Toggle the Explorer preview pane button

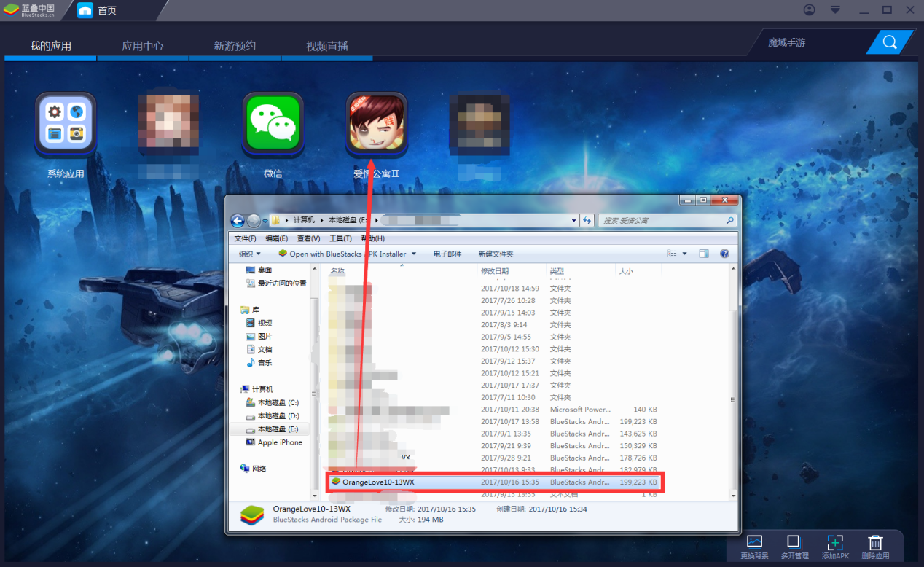(704, 254)
